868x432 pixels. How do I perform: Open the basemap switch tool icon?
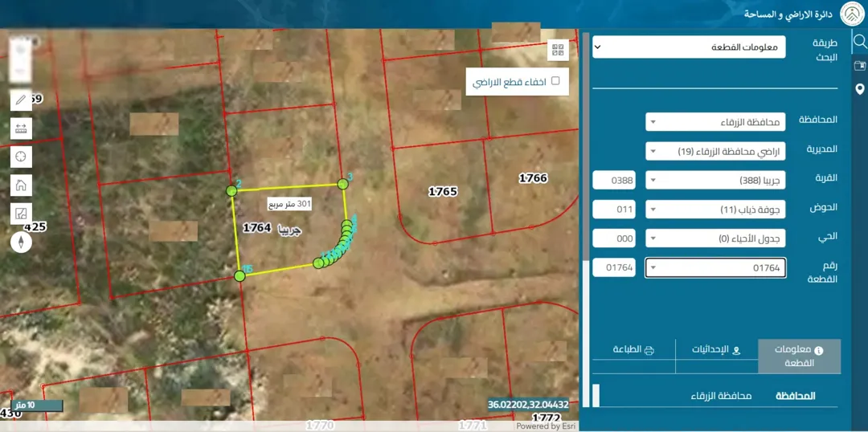pos(21,213)
